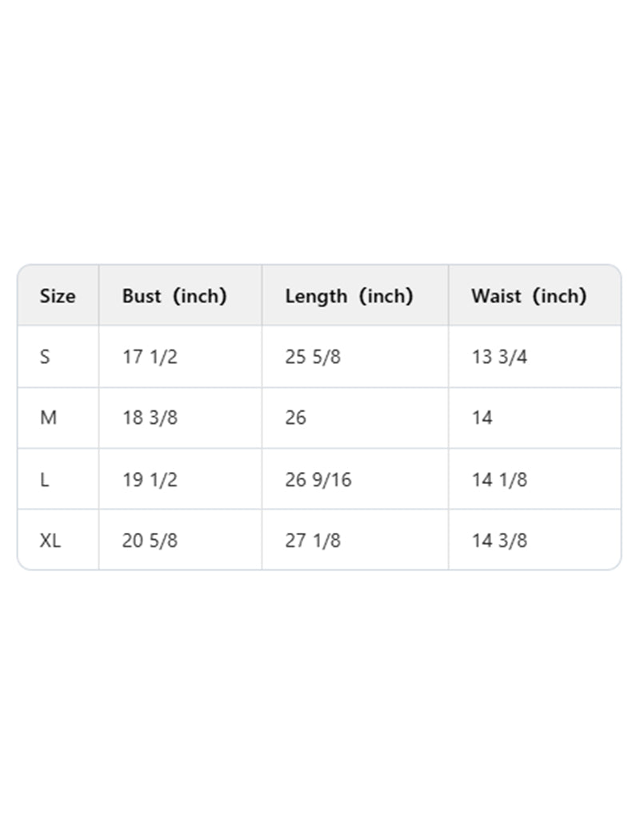Click the Size column header
Viewport: 640px width, 840px height.
click(x=58, y=296)
